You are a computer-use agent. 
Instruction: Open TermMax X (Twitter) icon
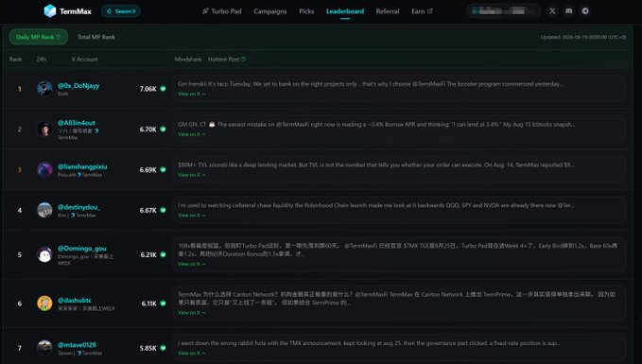552,11
